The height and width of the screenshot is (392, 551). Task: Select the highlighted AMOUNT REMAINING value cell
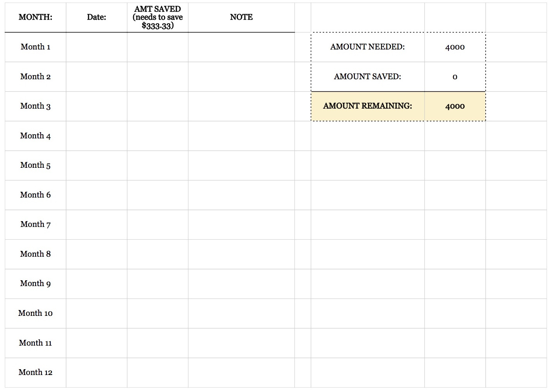pos(455,106)
